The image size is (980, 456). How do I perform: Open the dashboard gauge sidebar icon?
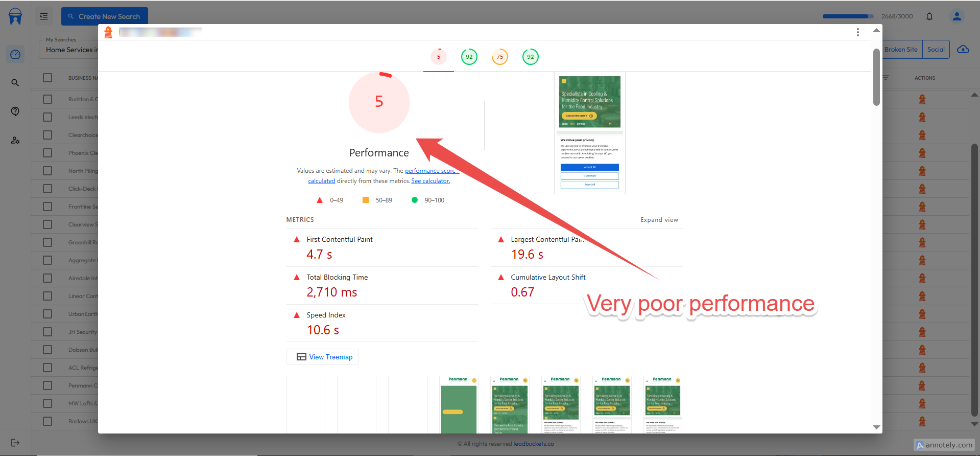[15, 54]
